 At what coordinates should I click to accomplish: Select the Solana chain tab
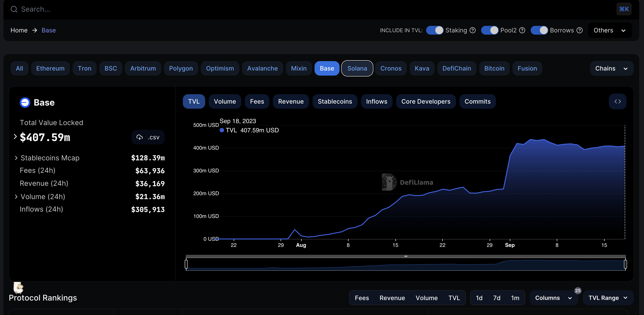357,68
